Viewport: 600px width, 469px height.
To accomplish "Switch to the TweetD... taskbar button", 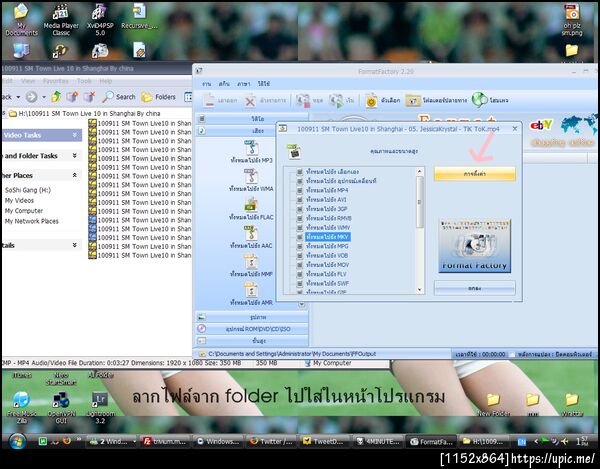I will point(324,441).
